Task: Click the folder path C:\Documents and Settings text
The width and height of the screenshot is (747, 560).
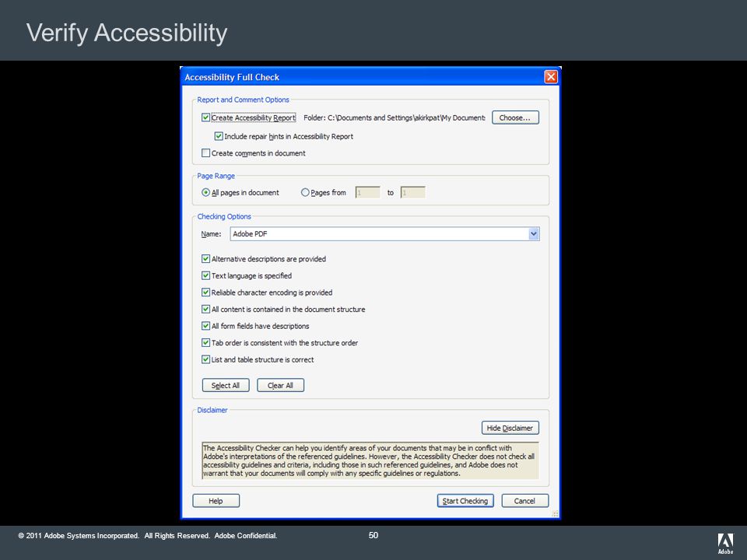Action: pyautogui.click(x=395, y=117)
